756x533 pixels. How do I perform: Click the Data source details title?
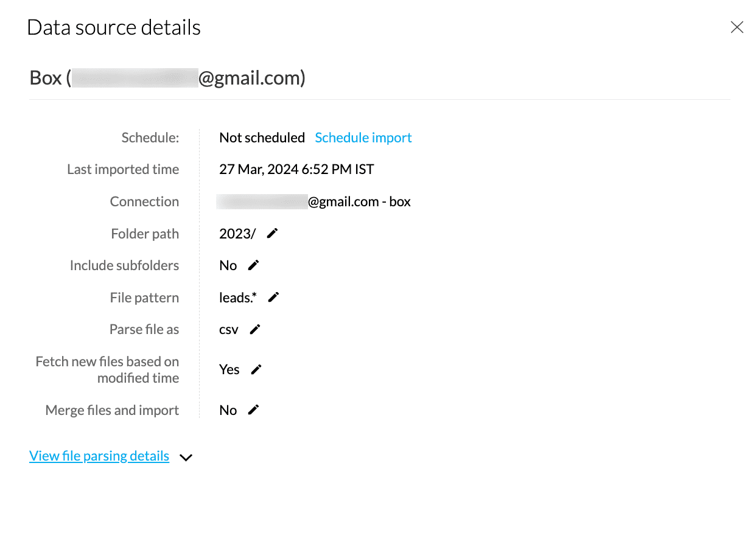coord(114,28)
